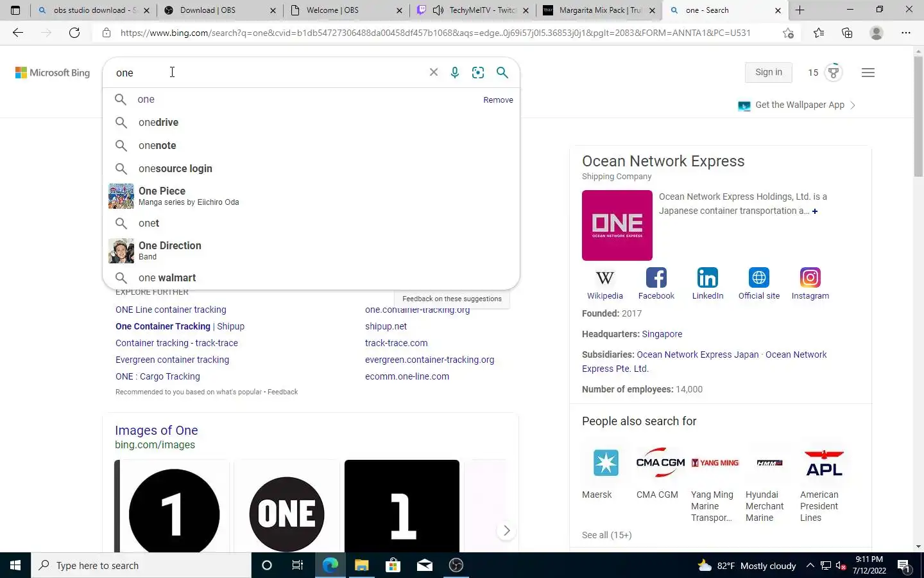
Task: Open tab actions menu icon
Action: tap(15, 10)
